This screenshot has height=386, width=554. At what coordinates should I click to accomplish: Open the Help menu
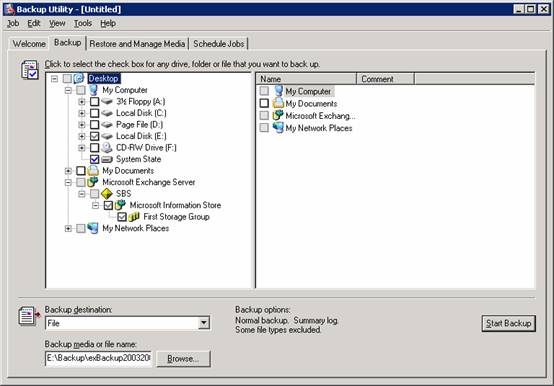108,23
